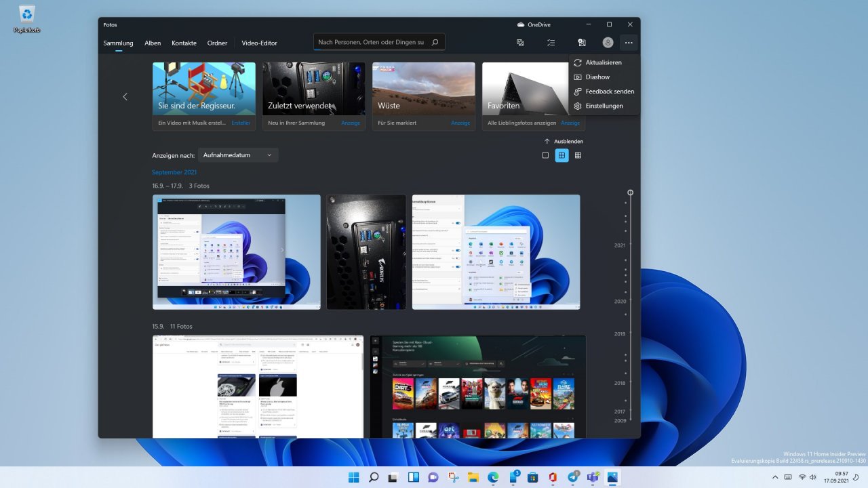
Task: Open File Explorer from the taskbar
Action: tap(473, 477)
